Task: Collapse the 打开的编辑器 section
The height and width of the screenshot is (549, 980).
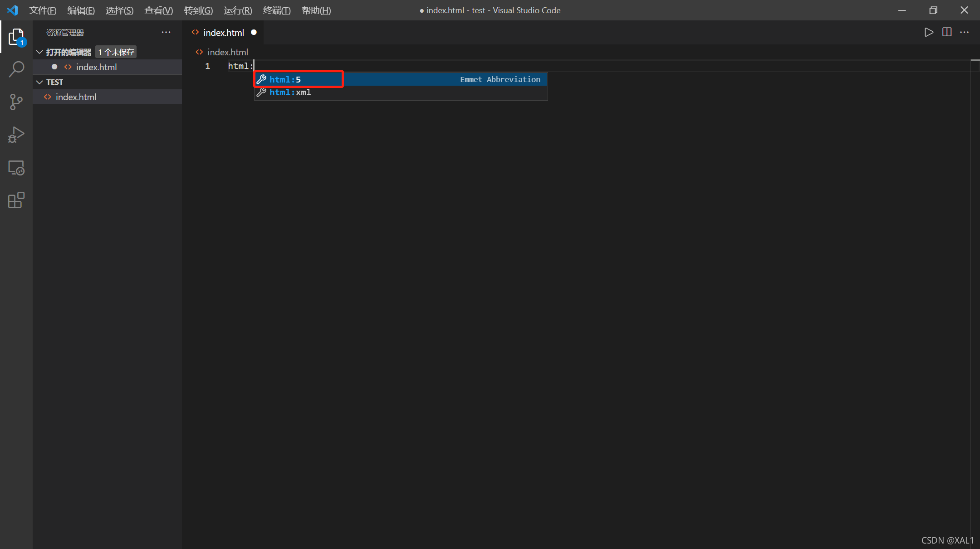Action: (x=40, y=52)
